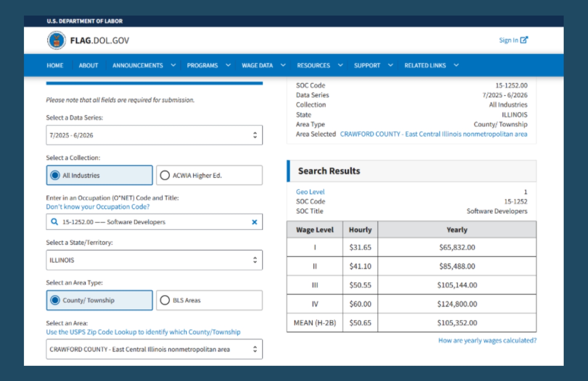
Task: Clear the occupation code with X icon
Action: click(x=254, y=222)
